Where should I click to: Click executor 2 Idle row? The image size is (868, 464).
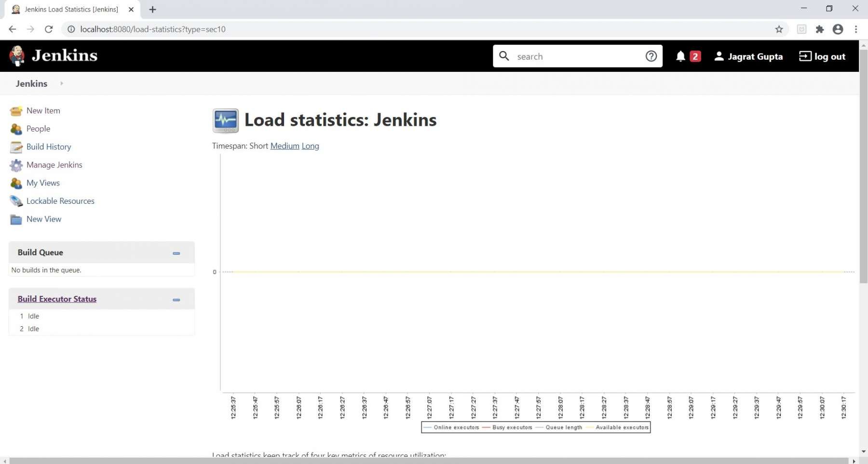coord(102,329)
